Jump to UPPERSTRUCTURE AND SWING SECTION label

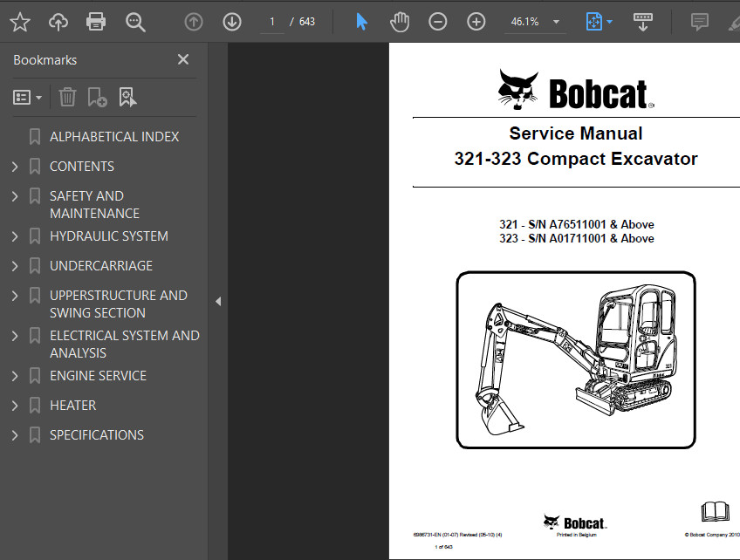(119, 304)
